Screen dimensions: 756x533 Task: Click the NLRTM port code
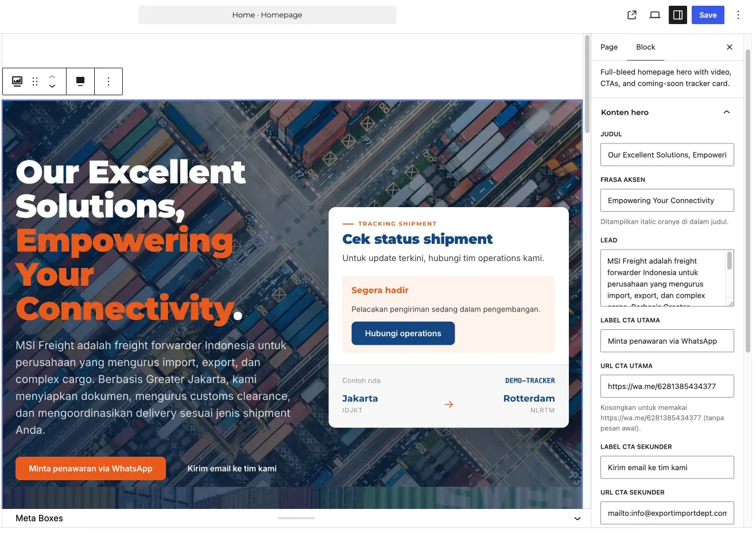542,410
